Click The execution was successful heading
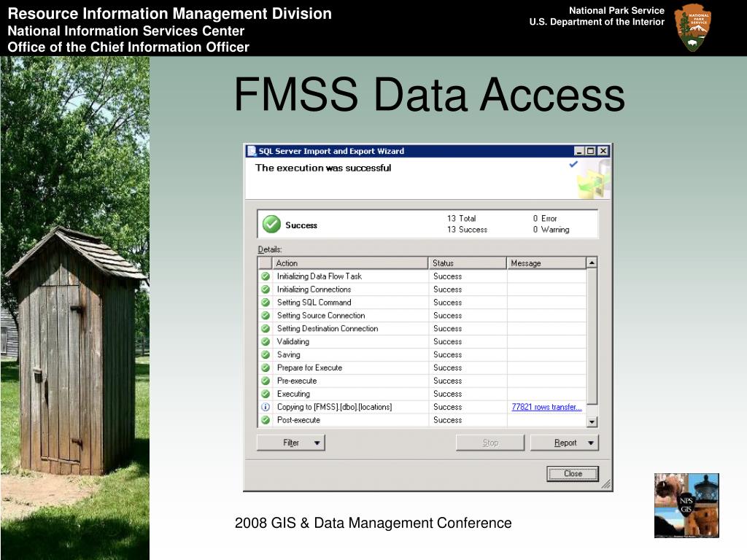Screen dimensions: 747x560 (x=323, y=168)
